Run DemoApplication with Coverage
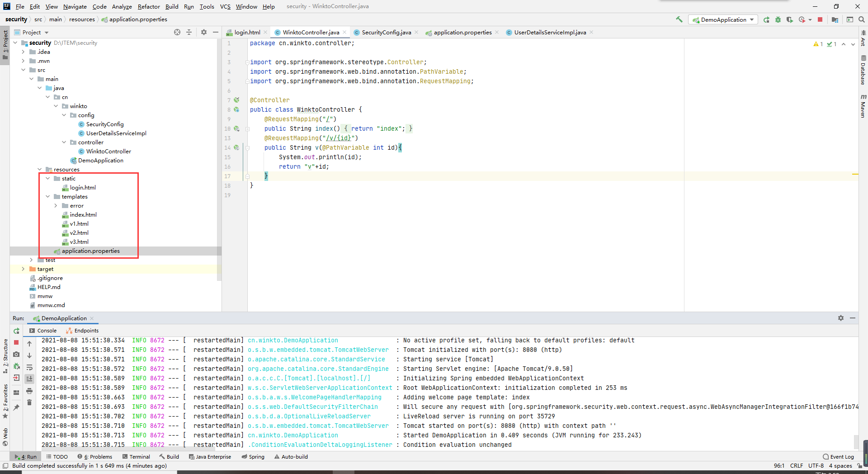This screenshot has height=474, width=868. click(x=789, y=19)
